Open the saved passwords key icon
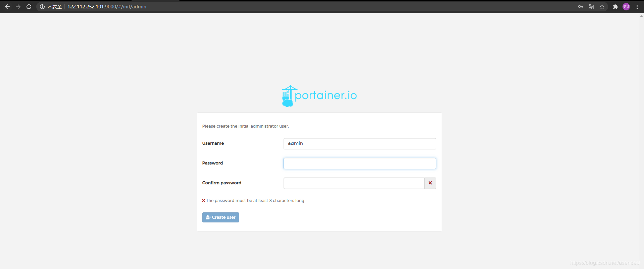The image size is (644, 269). coord(581,7)
